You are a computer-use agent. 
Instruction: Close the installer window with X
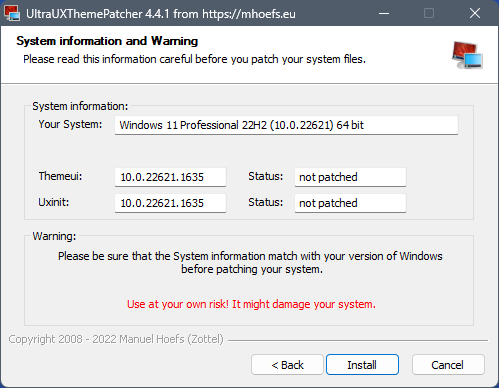tap(475, 13)
